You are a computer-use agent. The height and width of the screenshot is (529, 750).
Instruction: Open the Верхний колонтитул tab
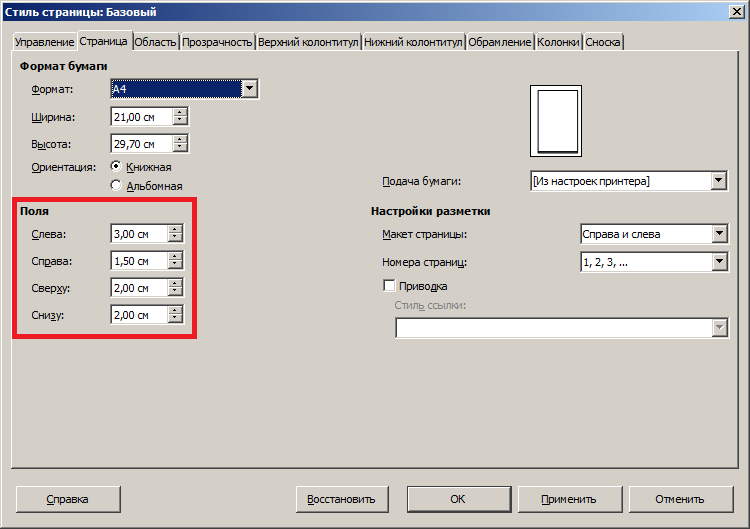(308, 42)
